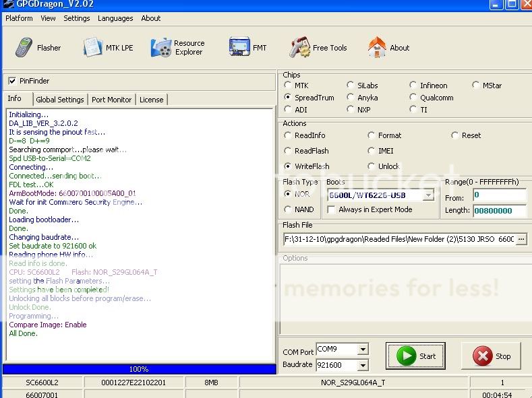Open the COM Port dropdown arrow

(x=363, y=349)
